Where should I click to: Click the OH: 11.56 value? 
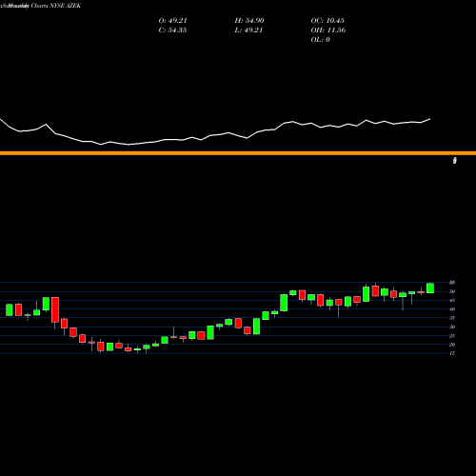328,30
